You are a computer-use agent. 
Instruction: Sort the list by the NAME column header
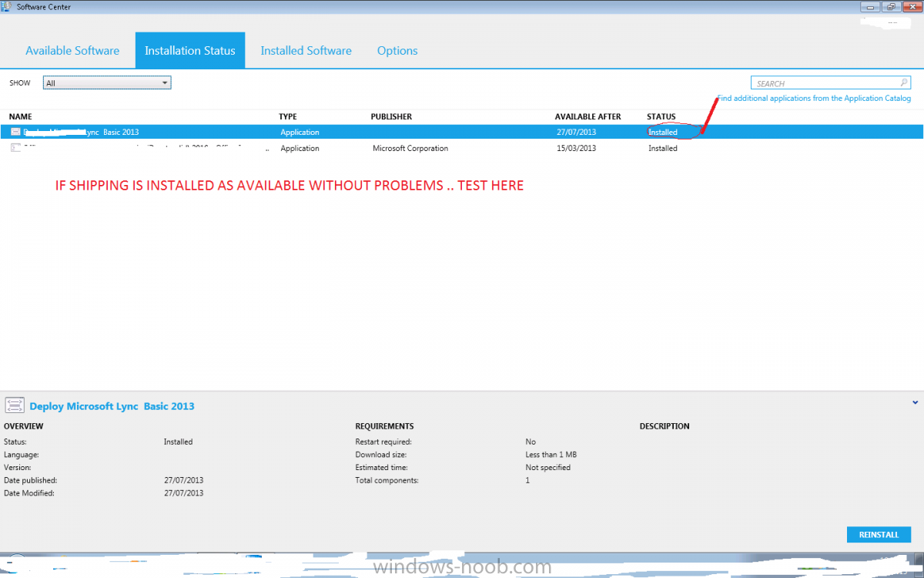[21, 116]
